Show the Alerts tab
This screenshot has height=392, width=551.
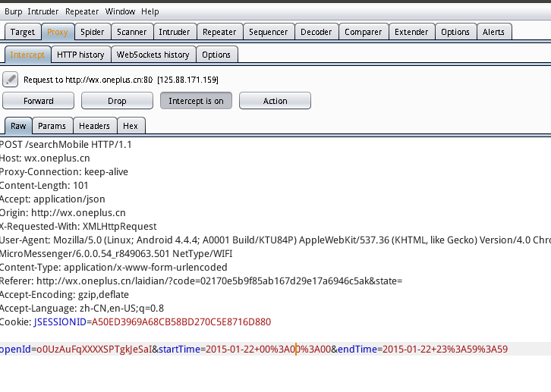click(493, 32)
